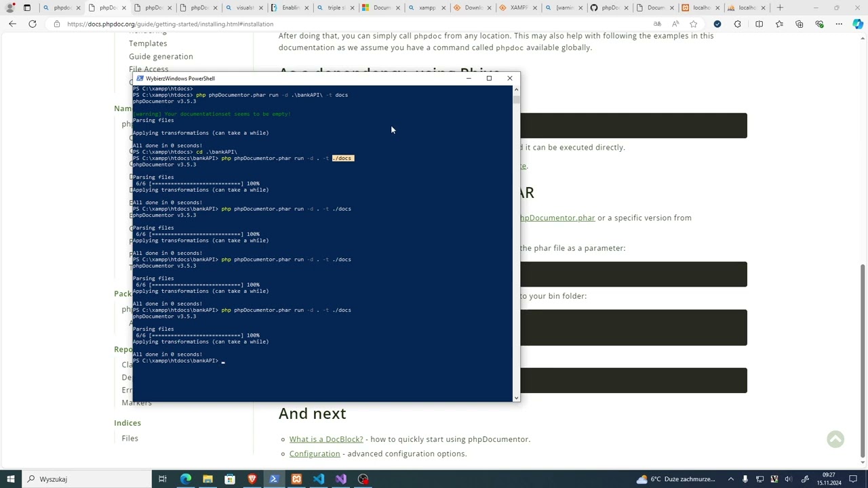Open File Explorer from the taskbar

pyautogui.click(x=208, y=479)
